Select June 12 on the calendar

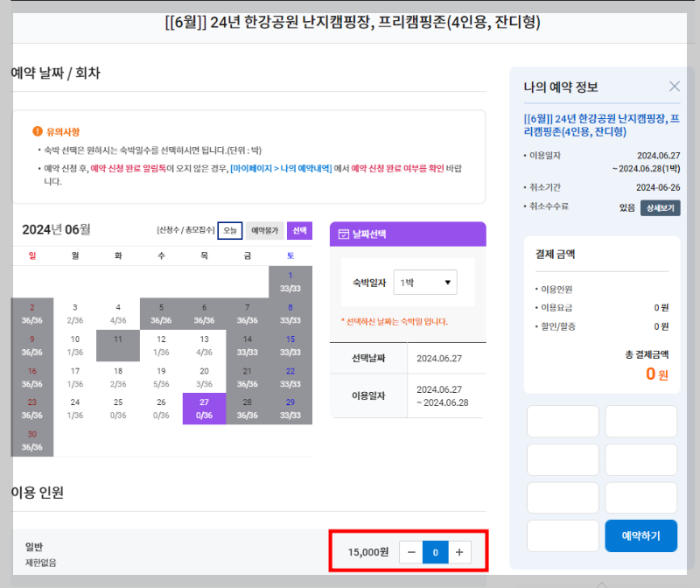pyautogui.click(x=161, y=346)
